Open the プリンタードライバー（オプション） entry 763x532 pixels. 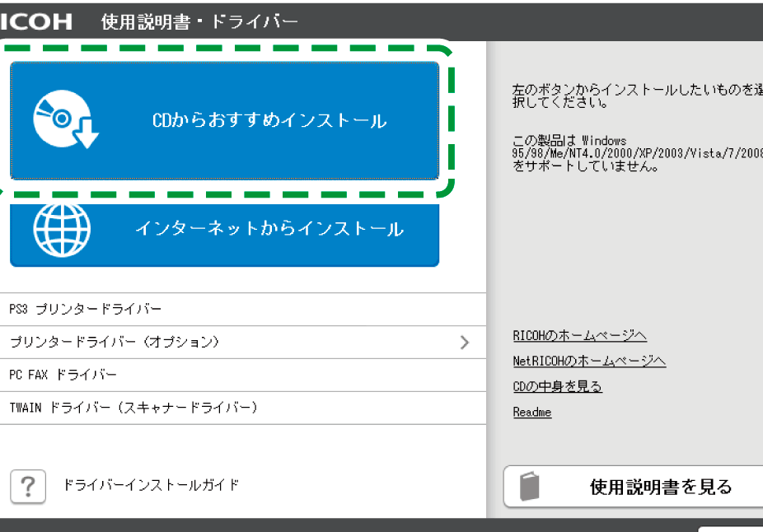[x=115, y=342]
